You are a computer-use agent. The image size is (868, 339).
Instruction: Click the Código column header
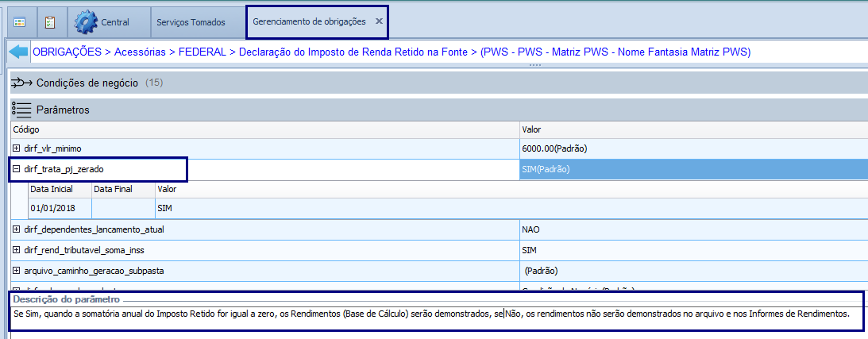265,129
